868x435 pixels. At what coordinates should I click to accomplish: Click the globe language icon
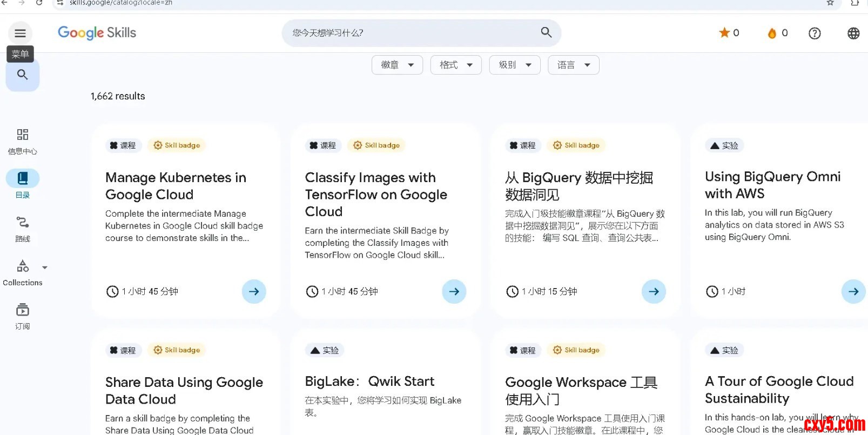point(853,34)
